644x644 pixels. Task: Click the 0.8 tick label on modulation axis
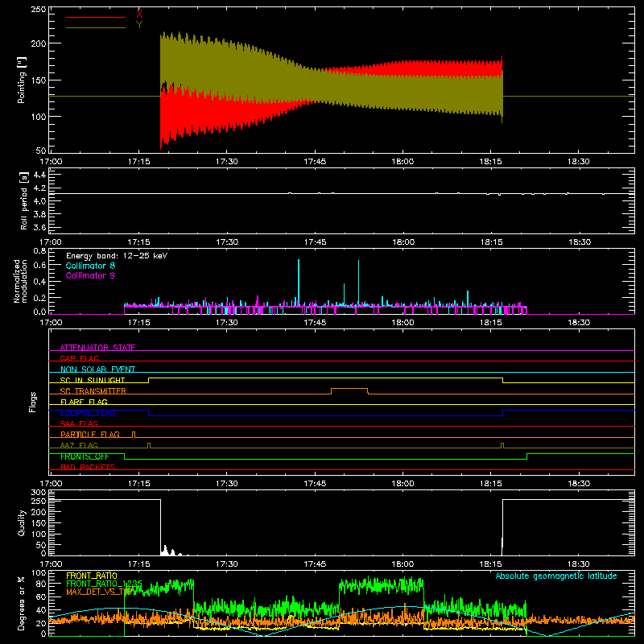point(39,250)
